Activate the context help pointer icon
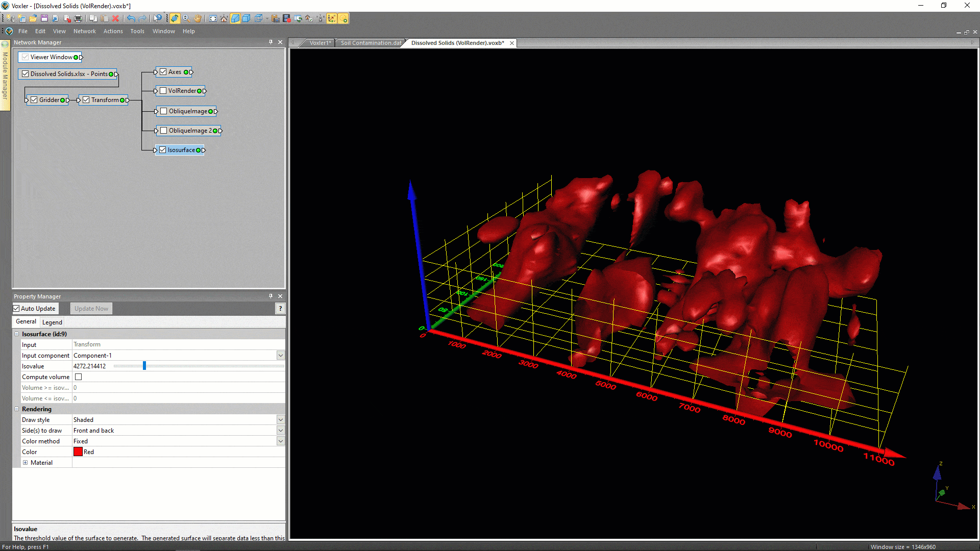 [158, 18]
